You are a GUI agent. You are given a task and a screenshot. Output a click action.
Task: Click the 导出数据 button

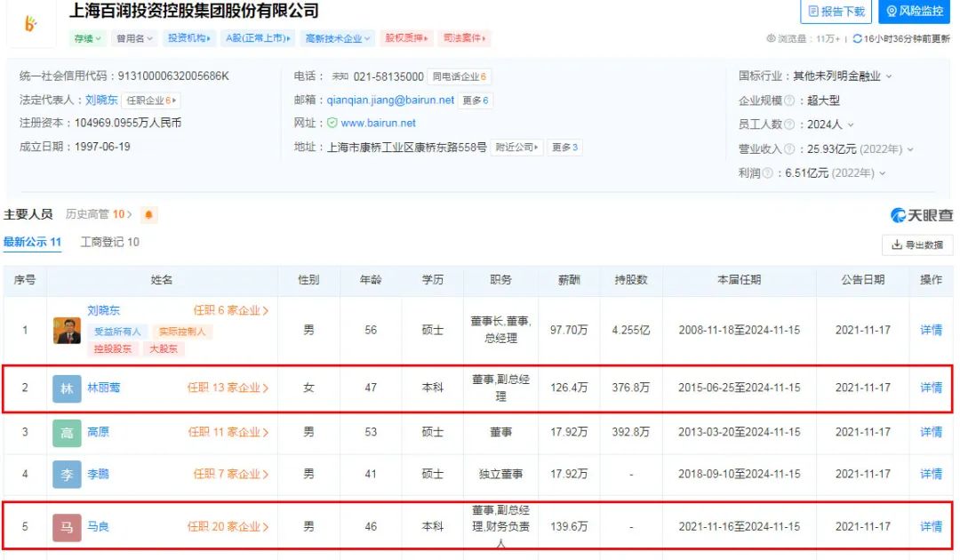coord(917,244)
